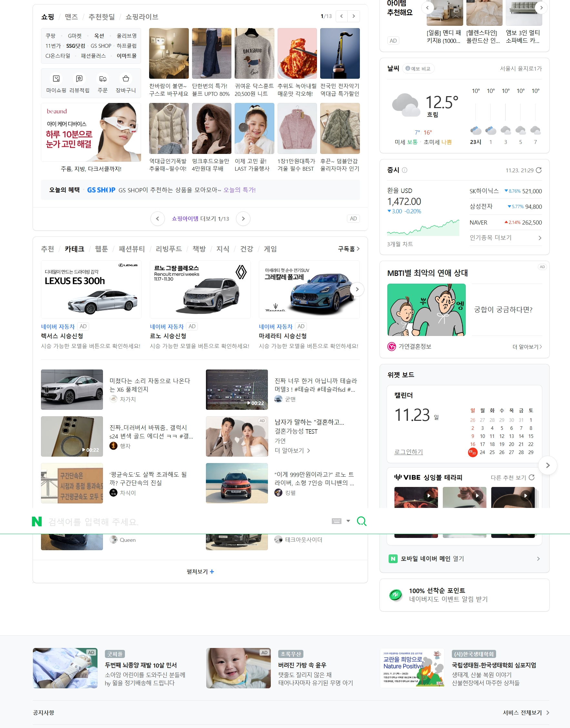This screenshot has height=728, width=570.
Task: Click the green search magnifier icon
Action: pos(362,521)
